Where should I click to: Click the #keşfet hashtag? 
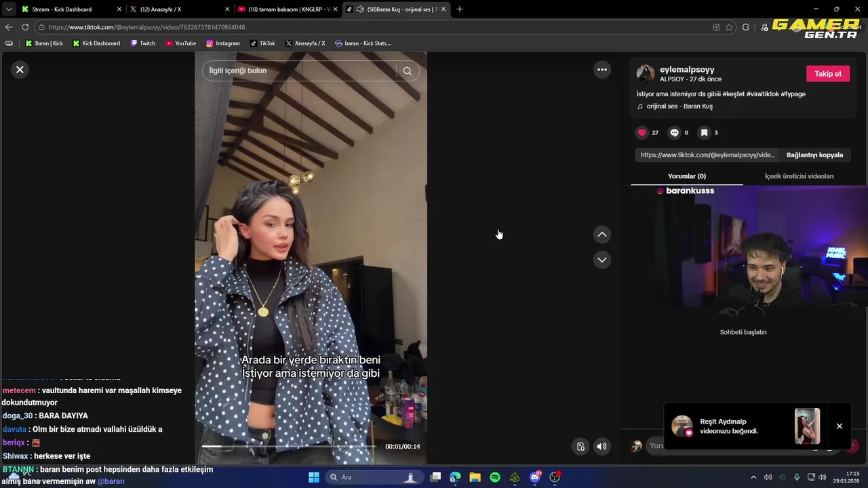733,94
